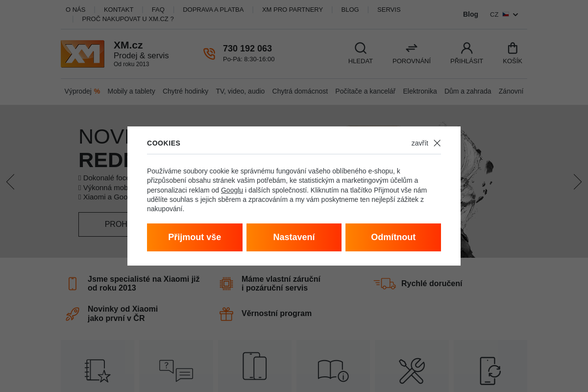Image resolution: width=588 pixels, height=392 pixels.
Task: Go to previous banner slide arrow
Action: click(x=10, y=182)
